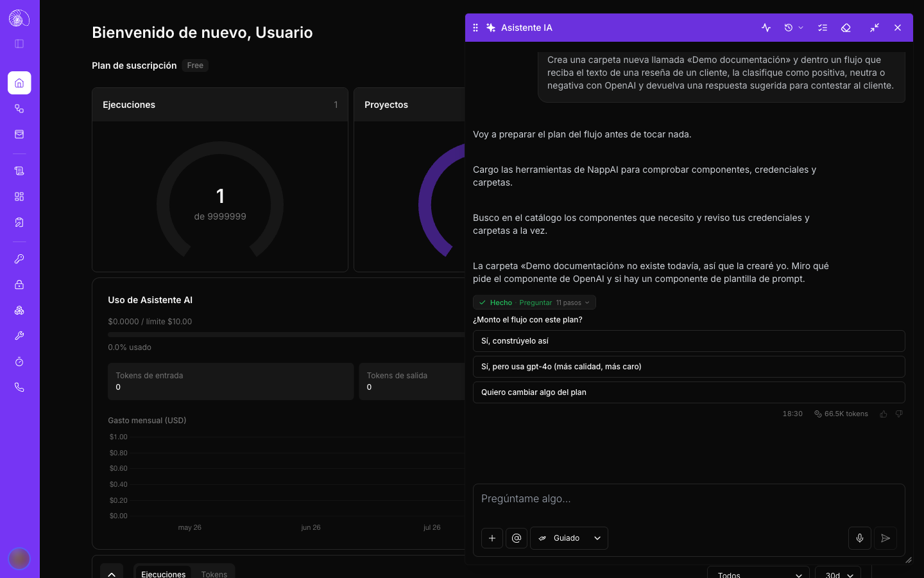Open the activity pulse icon in assistant header
924x578 pixels.
(x=766, y=28)
